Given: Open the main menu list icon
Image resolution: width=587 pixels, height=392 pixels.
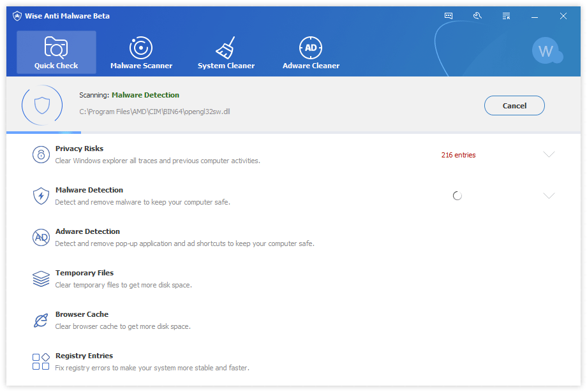Looking at the screenshot, I should (506, 16).
